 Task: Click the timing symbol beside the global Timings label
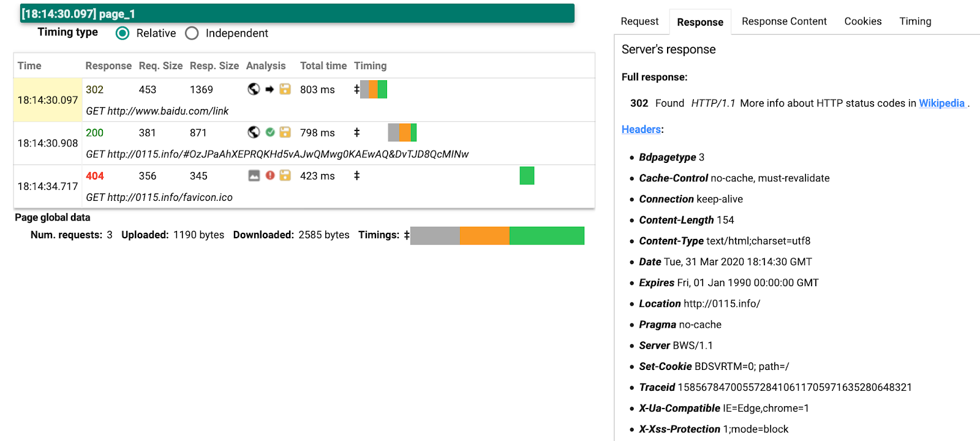406,235
